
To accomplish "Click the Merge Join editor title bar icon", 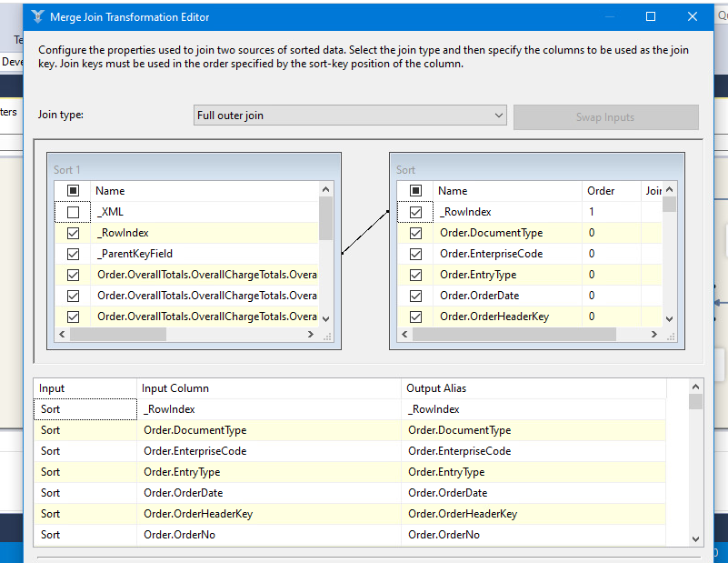I will (x=37, y=16).
